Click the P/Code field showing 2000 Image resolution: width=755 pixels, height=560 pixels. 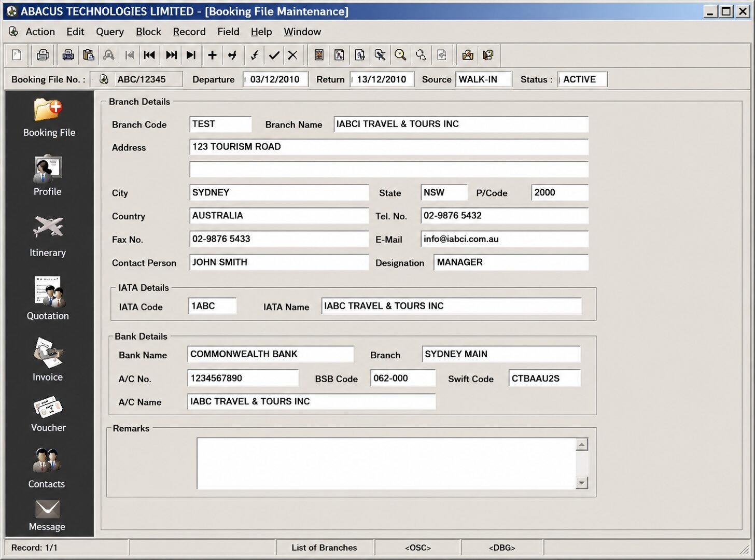560,192
